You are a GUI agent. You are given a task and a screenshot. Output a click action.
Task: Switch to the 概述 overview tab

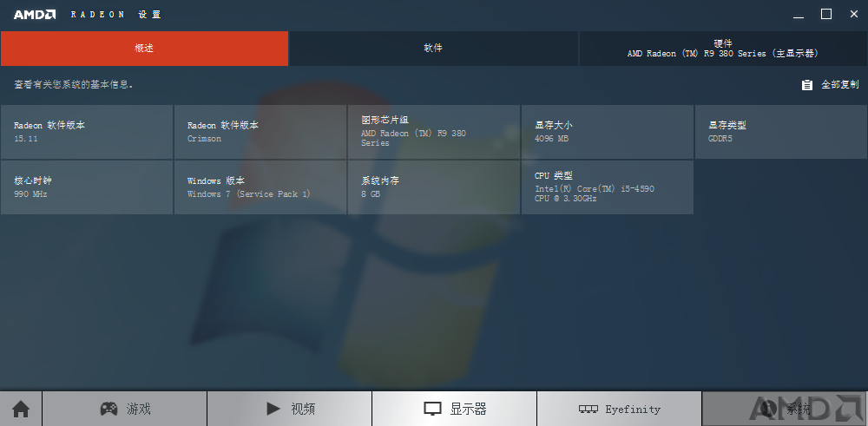144,48
